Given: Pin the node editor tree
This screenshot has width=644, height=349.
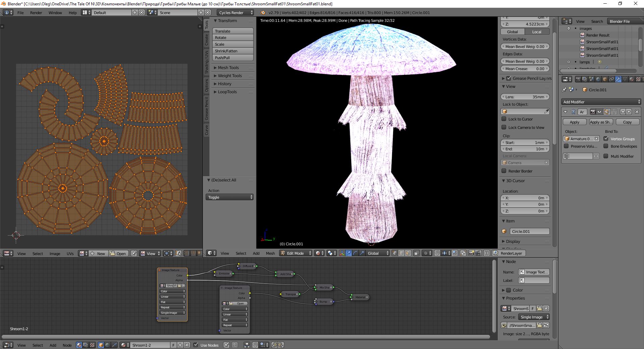Looking at the screenshot, I should pyautogui.click(x=226, y=345).
